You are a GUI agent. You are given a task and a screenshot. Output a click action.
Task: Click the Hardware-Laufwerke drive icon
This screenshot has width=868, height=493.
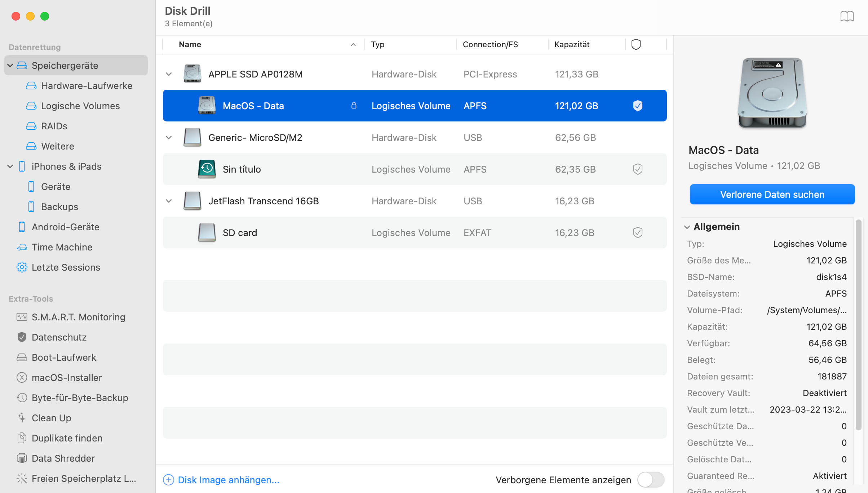coord(31,86)
